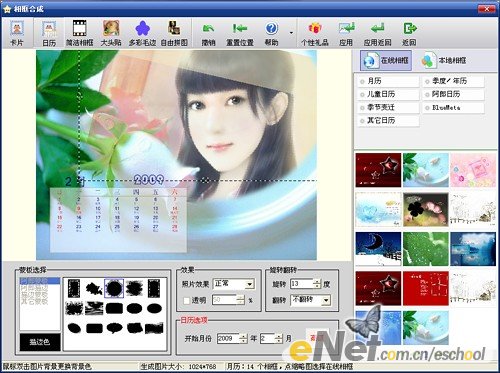Pick the horizontal brush-smear mask shape
This screenshot has height=373, width=500.
154,328
